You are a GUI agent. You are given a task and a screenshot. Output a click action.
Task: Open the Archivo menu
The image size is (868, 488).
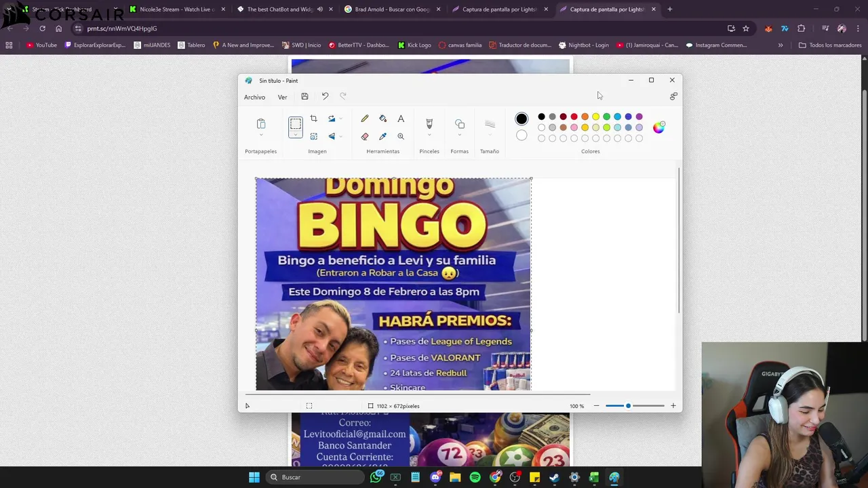point(254,97)
